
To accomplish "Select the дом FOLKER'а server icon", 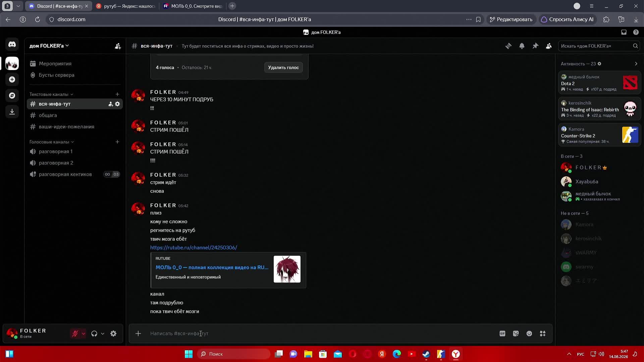I will point(12,63).
